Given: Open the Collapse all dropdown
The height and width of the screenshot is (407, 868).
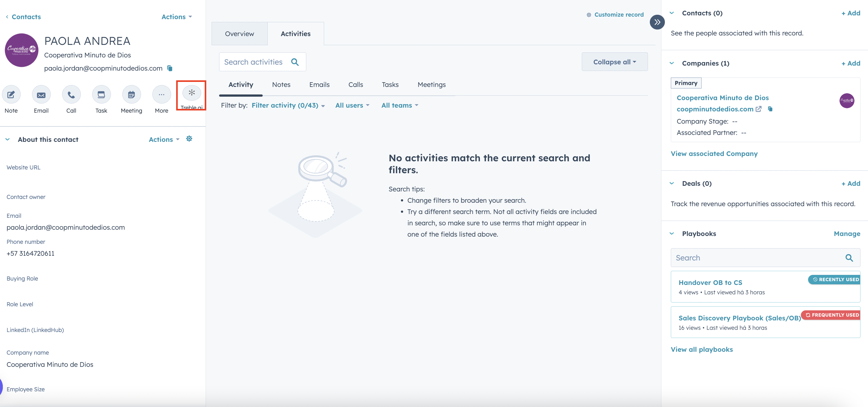Looking at the screenshot, I should [x=614, y=62].
